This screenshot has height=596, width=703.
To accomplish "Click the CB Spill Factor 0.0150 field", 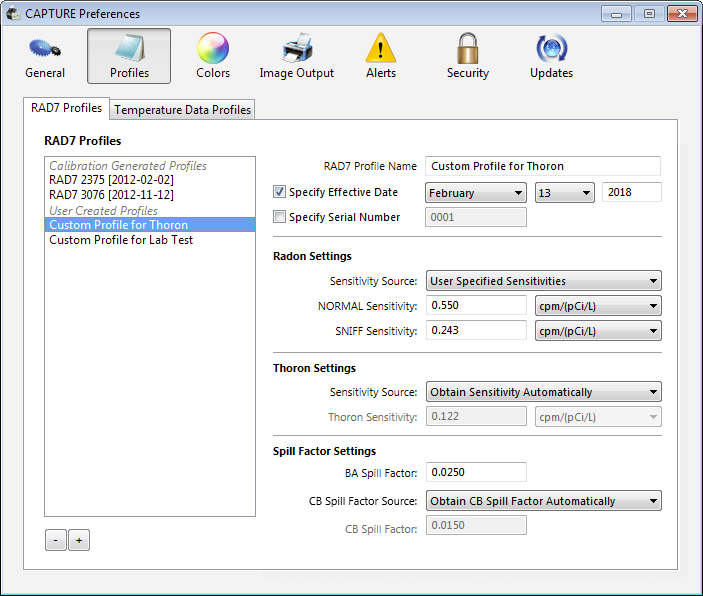I will point(476,525).
